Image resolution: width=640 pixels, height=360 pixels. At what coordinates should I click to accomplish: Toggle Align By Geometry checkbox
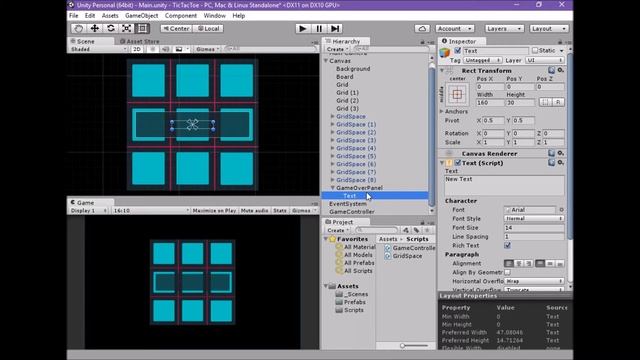tap(507, 272)
